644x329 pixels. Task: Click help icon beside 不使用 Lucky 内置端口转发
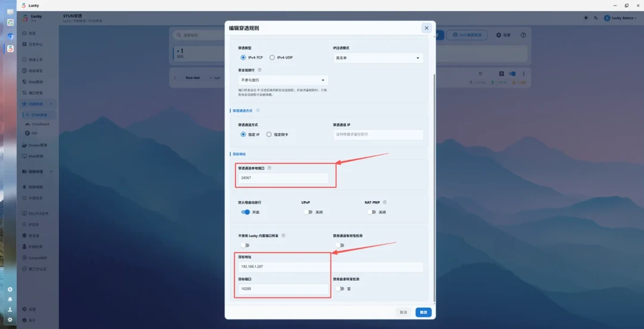click(x=283, y=236)
